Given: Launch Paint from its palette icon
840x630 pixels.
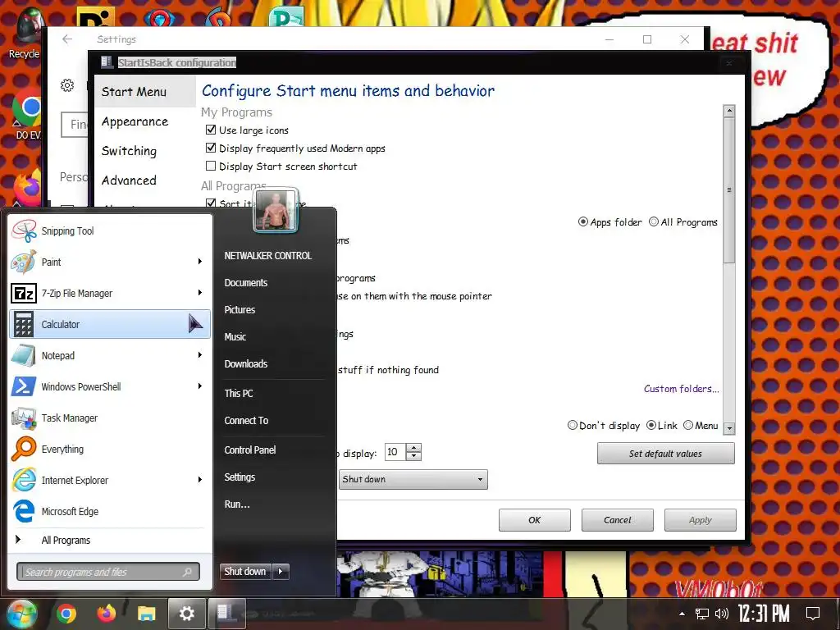Looking at the screenshot, I should pos(24,262).
